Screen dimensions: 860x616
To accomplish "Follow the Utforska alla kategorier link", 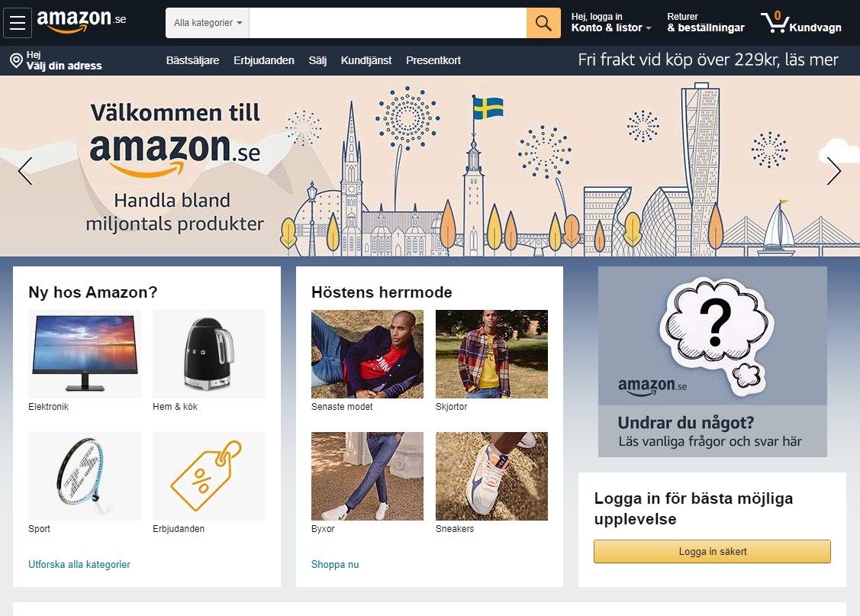I will pyautogui.click(x=79, y=564).
